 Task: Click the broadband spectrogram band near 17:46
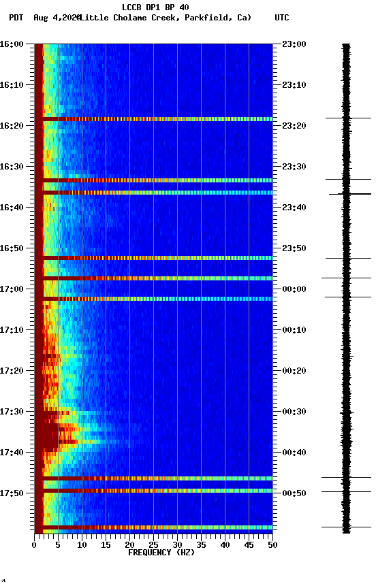153,478
